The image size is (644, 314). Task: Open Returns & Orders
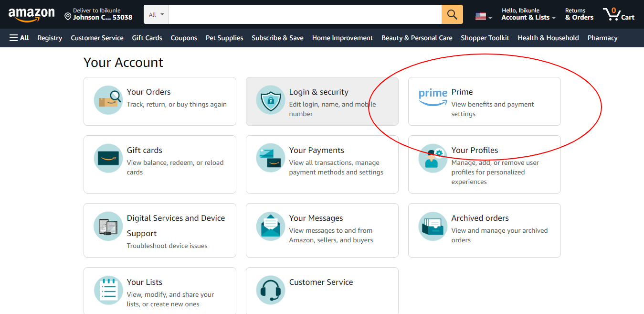[579, 14]
